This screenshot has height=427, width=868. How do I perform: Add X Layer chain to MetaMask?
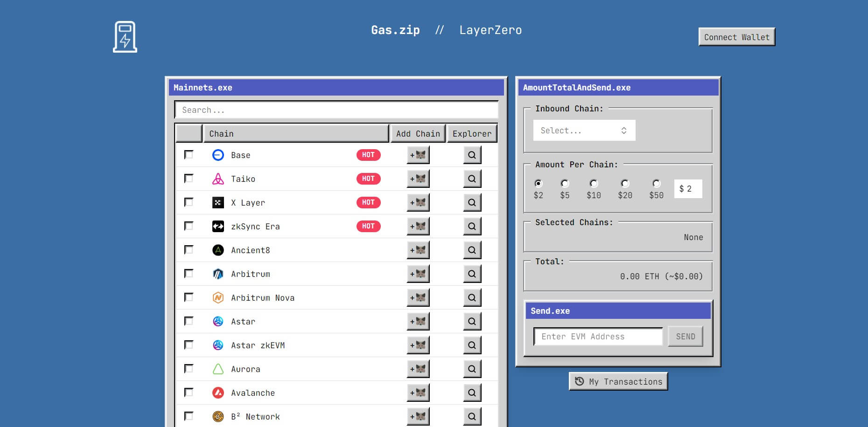(x=418, y=202)
